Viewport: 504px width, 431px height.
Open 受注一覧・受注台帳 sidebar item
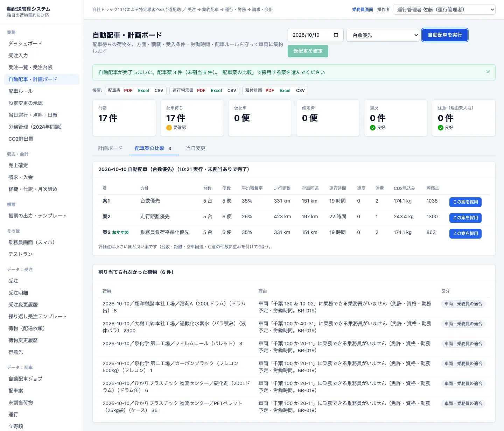pos(42,68)
